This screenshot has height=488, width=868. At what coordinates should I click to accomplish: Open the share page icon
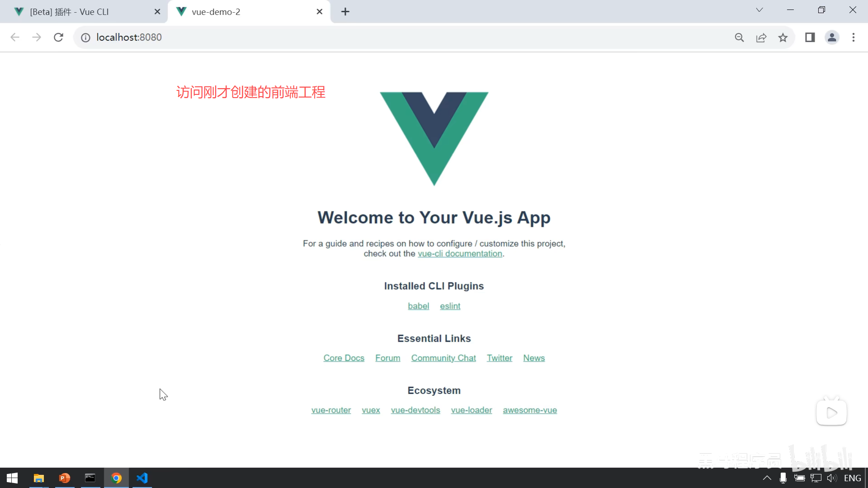click(x=761, y=38)
